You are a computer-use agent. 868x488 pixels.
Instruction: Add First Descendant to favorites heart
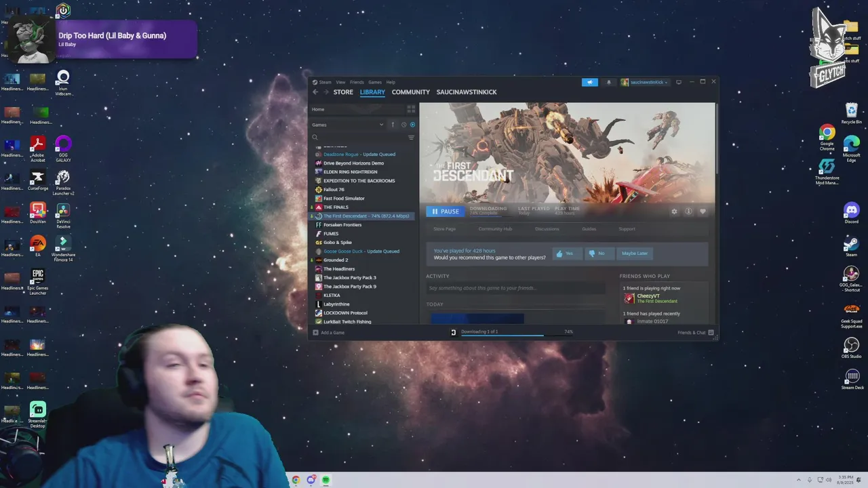(x=703, y=211)
